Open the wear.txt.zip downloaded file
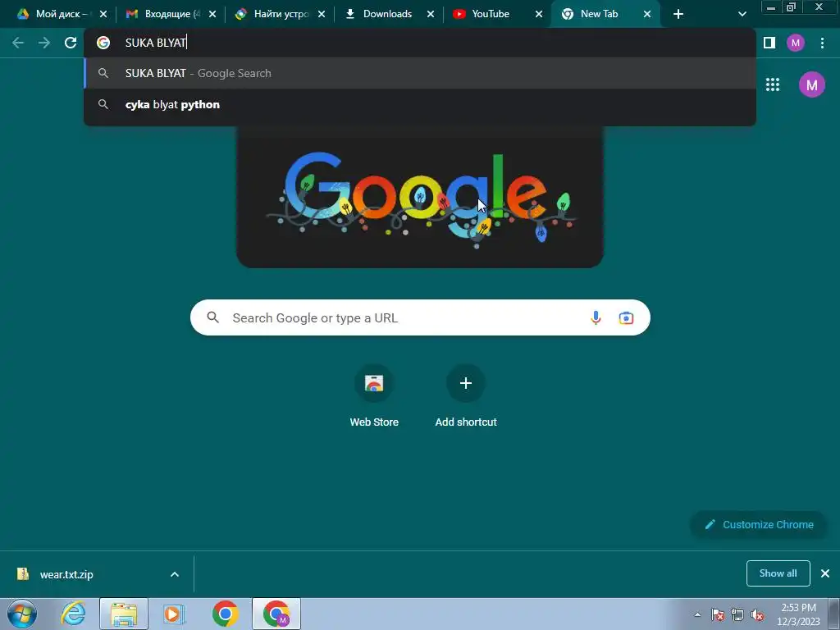Viewport: 840px width, 630px height. 66,574
